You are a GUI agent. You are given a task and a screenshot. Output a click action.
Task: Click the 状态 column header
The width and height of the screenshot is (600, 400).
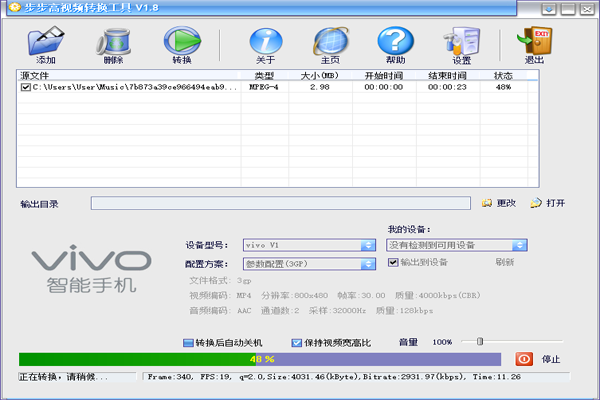503,75
